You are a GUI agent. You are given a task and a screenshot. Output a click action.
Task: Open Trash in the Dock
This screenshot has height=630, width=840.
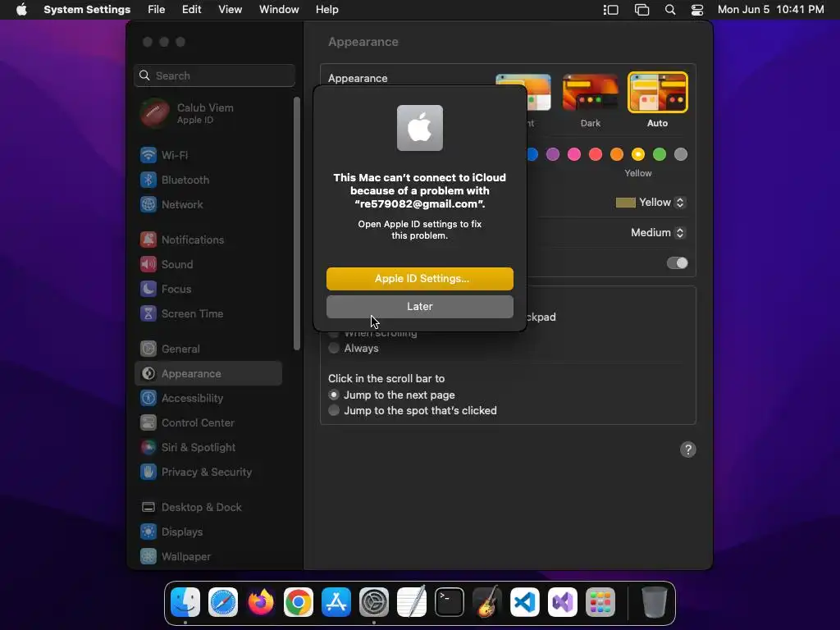point(654,602)
